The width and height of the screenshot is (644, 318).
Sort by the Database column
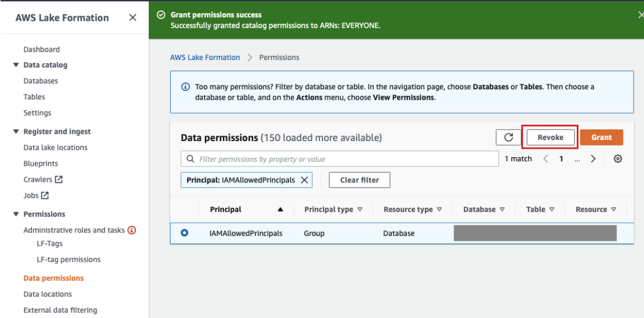(484, 209)
